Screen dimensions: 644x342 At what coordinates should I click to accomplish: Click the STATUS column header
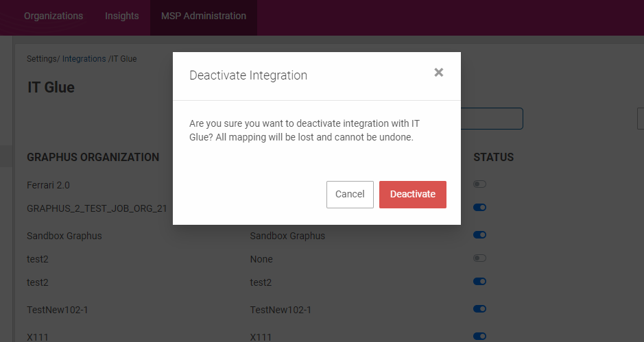coord(493,157)
